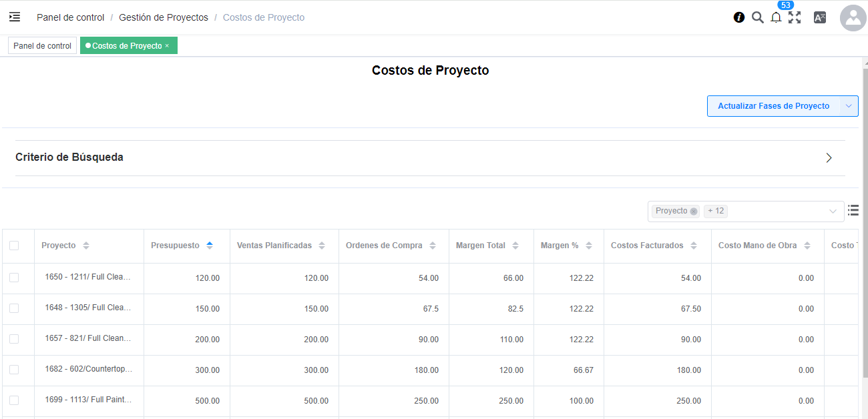Check the row checkbox for project 1650

[x=15, y=278]
